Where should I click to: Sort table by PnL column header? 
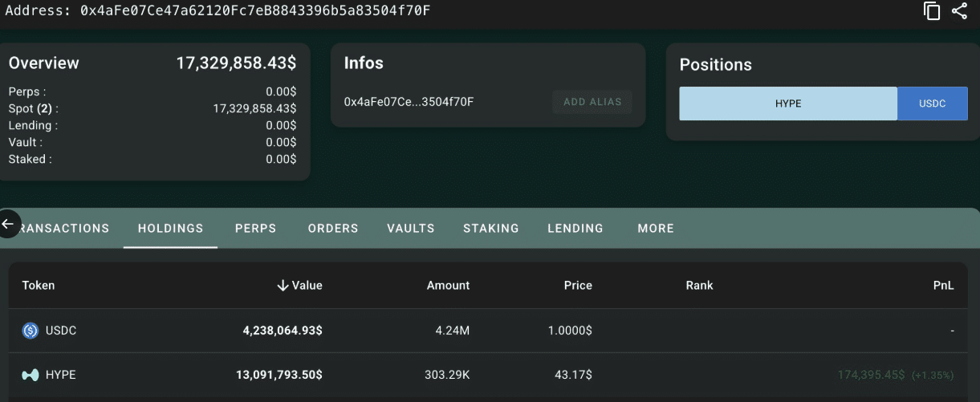click(944, 286)
